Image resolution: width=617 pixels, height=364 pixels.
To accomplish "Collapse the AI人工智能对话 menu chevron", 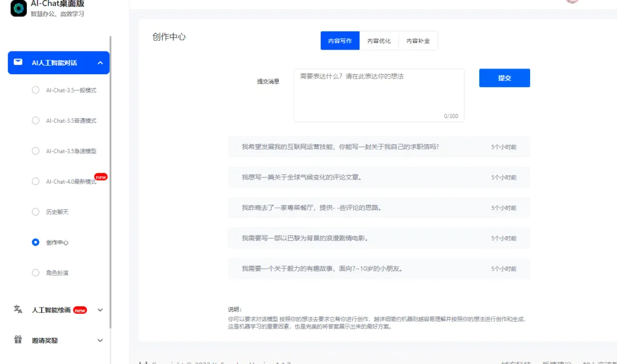I will [x=100, y=63].
